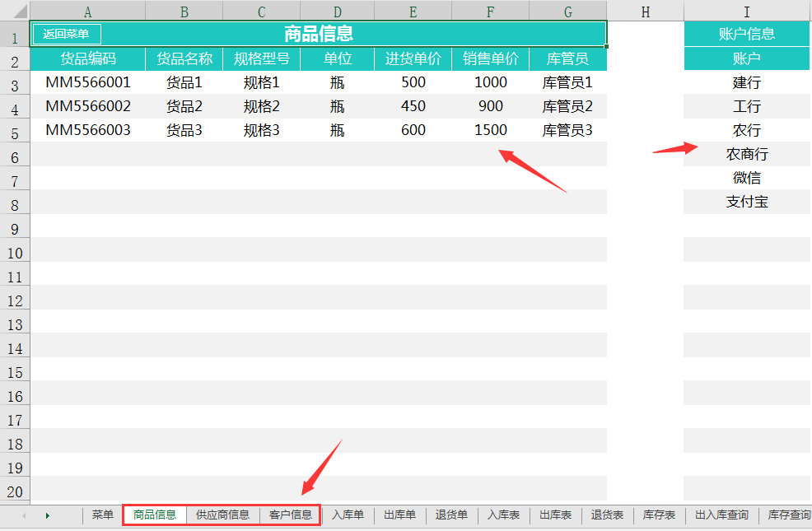812x531 pixels.
Task: Click the 账户信息 title cell
Action: (x=747, y=34)
